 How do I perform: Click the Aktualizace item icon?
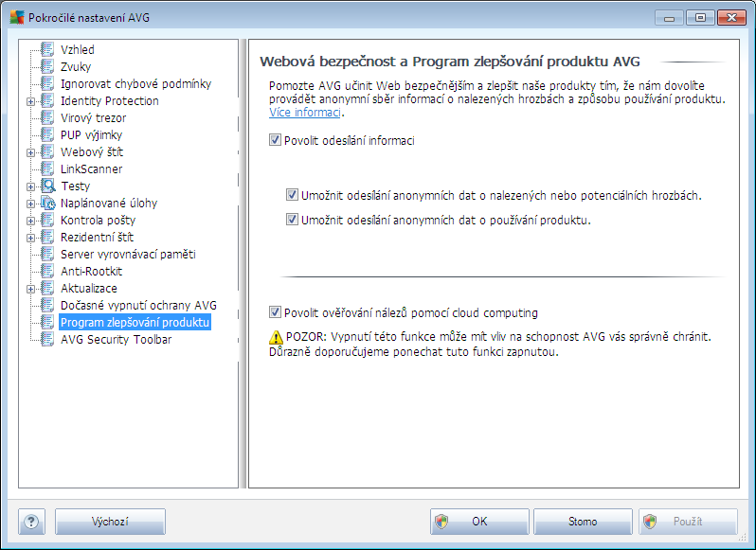pos(47,289)
